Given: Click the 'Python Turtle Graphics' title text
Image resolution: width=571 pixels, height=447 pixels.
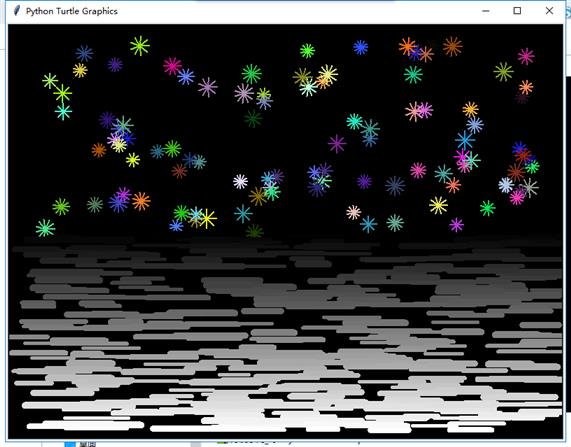Looking at the screenshot, I should coord(72,11).
